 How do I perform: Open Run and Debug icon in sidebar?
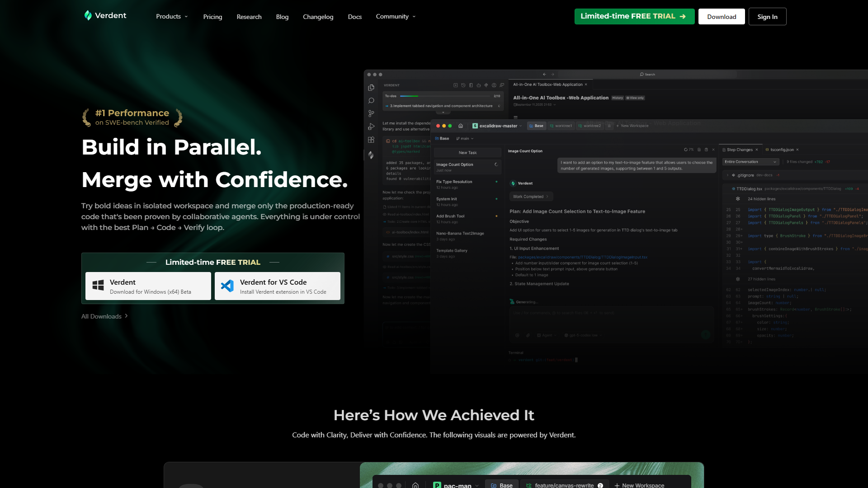click(x=371, y=127)
